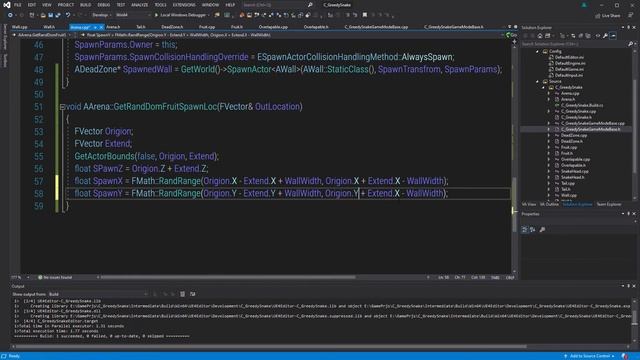Click the Navigate Backward toolbar icon

pyautogui.click(x=10, y=15)
